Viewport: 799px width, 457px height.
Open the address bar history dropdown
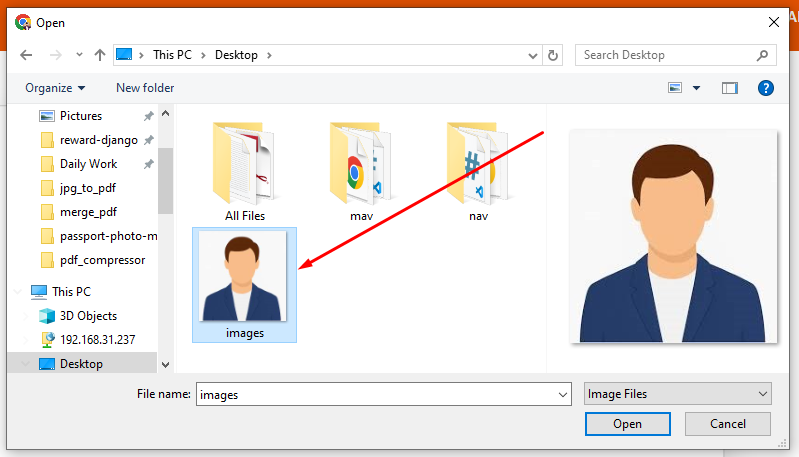(x=533, y=56)
